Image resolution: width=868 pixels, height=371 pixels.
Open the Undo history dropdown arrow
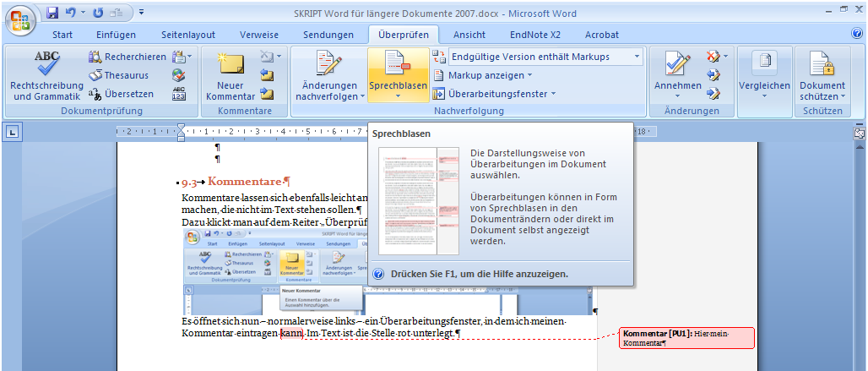click(x=83, y=12)
